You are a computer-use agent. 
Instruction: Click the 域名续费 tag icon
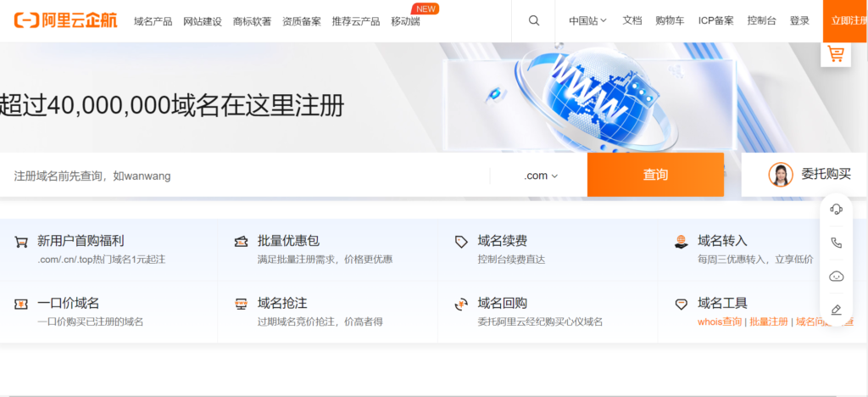(x=461, y=242)
